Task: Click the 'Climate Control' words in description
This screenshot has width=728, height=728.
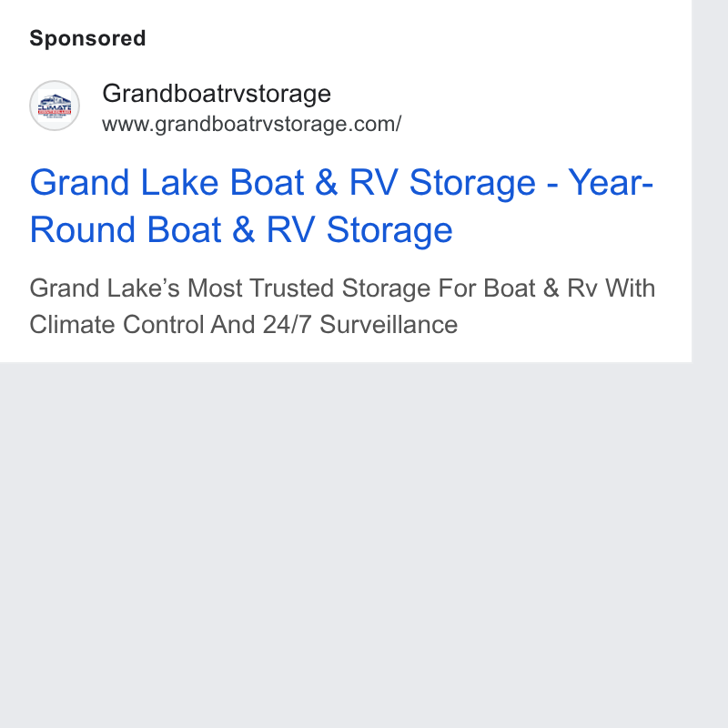Action: (117, 324)
